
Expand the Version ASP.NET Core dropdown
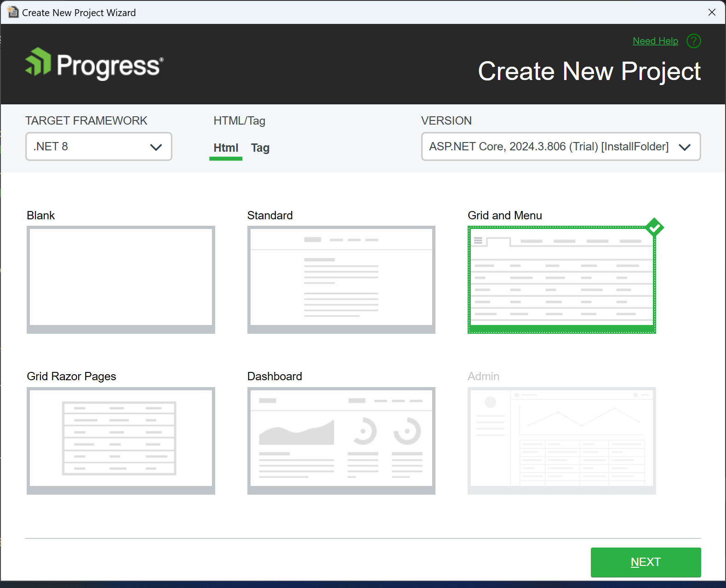(561, 147)
